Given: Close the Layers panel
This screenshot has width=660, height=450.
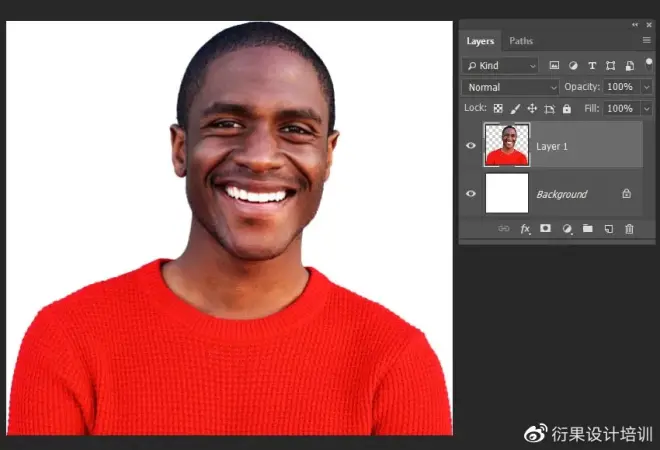Looking at the screenshot, I should pos(649,25).
